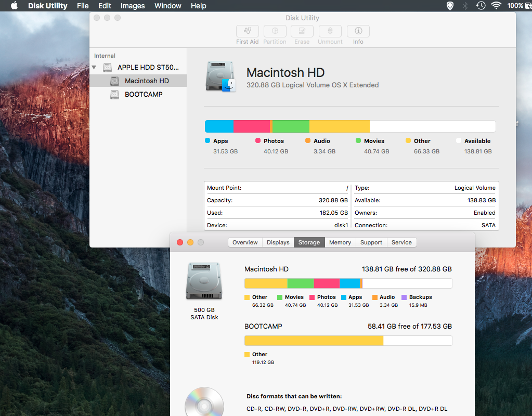Screen dimensions: 532x416
Task: Click the Time Machine icon in the menu bar
Action: pyautogui.click(x=481, y=6)
